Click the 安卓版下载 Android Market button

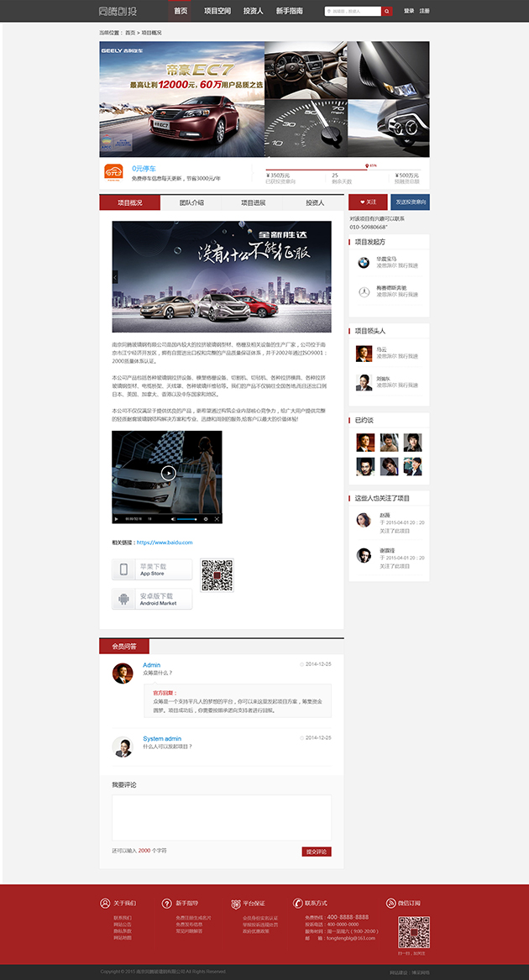[152, 599]
